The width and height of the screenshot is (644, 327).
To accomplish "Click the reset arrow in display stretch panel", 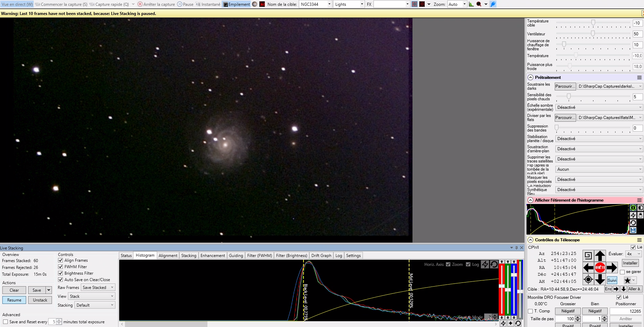I will coord(633,223).
